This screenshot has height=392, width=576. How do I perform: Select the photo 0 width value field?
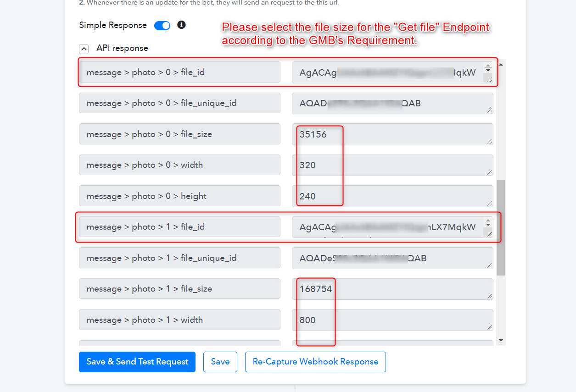pyautogui.click(x=392, y=165)
